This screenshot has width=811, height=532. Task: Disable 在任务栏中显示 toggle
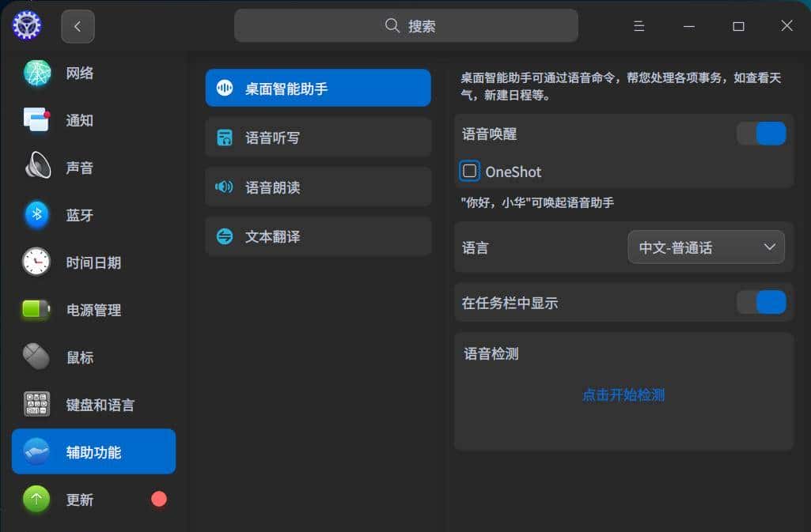[760, 302]
